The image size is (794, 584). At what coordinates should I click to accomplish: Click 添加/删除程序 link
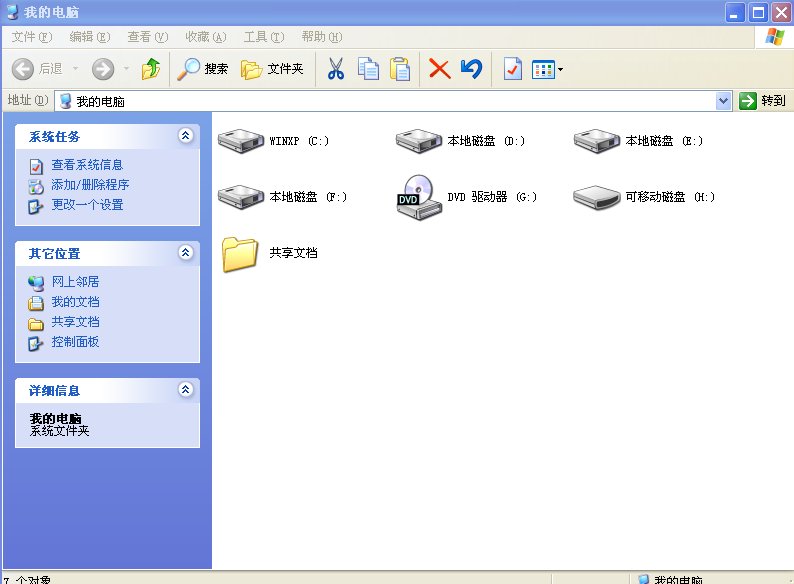coord(90,185)
